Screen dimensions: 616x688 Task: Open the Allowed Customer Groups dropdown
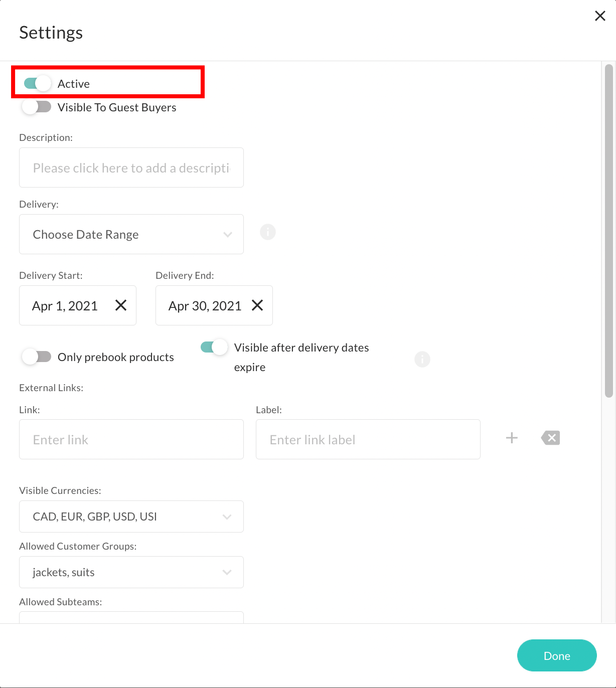131,572
